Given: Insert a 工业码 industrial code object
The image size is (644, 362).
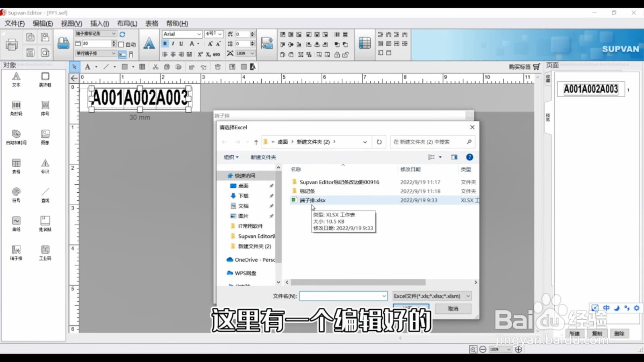Looking at the screenshot, I should 45,253.
